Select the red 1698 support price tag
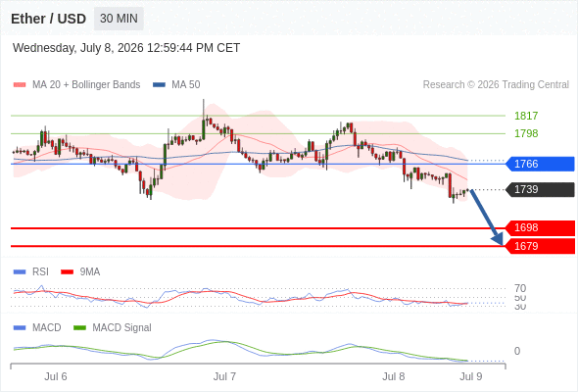This screenshot has height=392, width=578. pyautogui.click(x=540, y=228)
